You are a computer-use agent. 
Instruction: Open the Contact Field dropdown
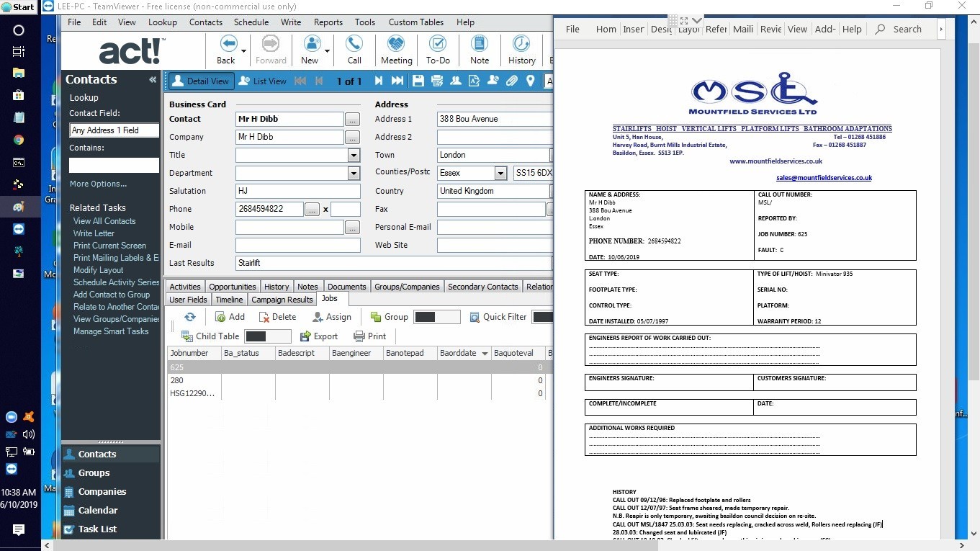[x=114, y=130]
